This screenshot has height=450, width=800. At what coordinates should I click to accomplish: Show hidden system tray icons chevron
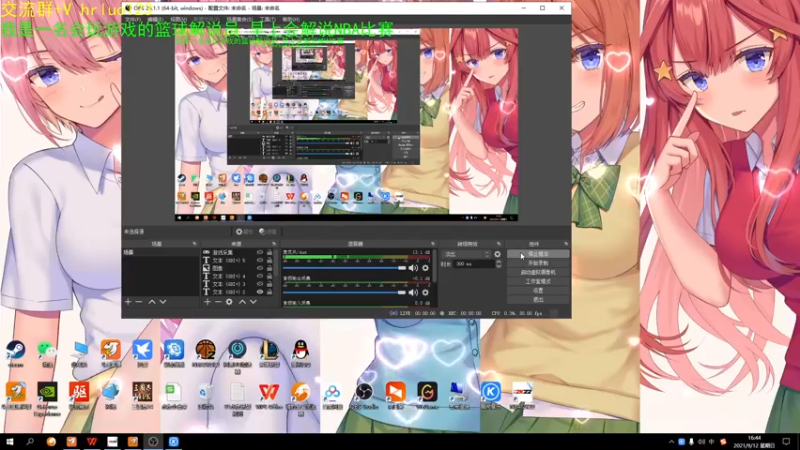coord(671,442)
